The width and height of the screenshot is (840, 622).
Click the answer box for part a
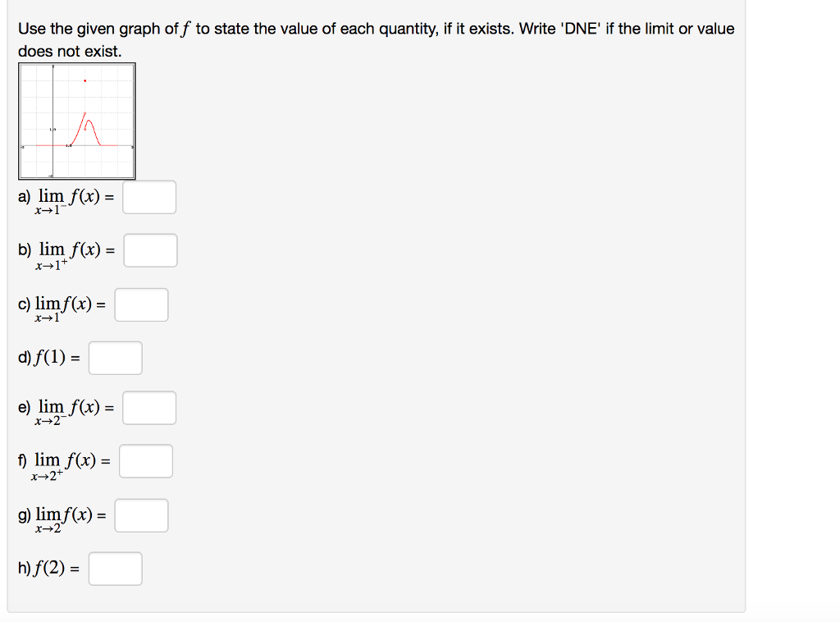point(148,197)
